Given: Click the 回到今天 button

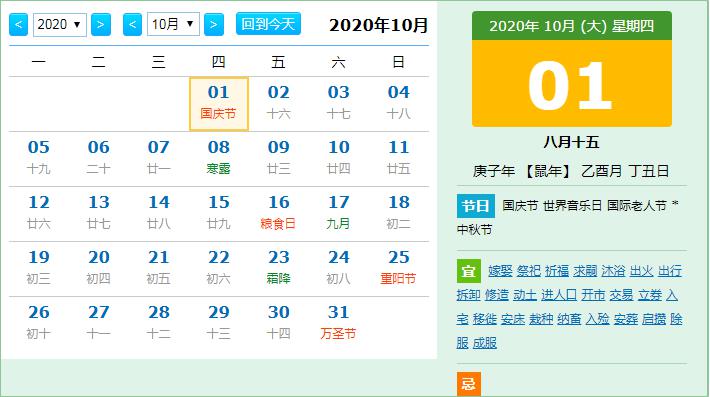Looking at the screenshot, I should 268,24.
